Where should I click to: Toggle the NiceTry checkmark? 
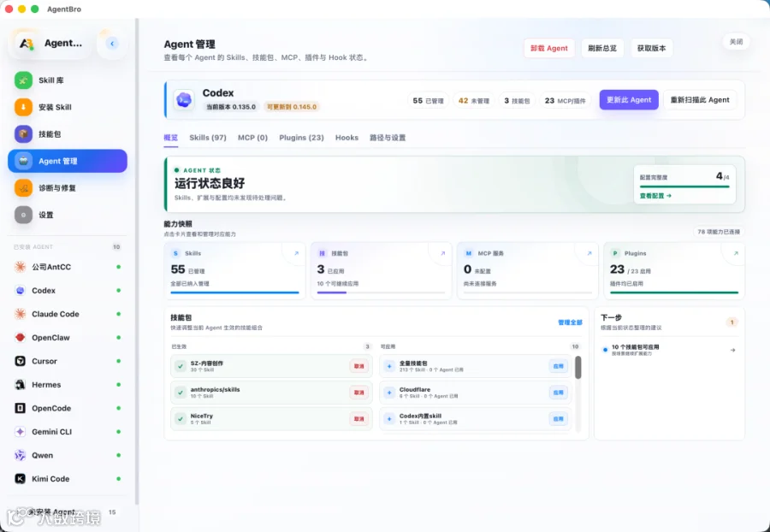click(181, 419)
